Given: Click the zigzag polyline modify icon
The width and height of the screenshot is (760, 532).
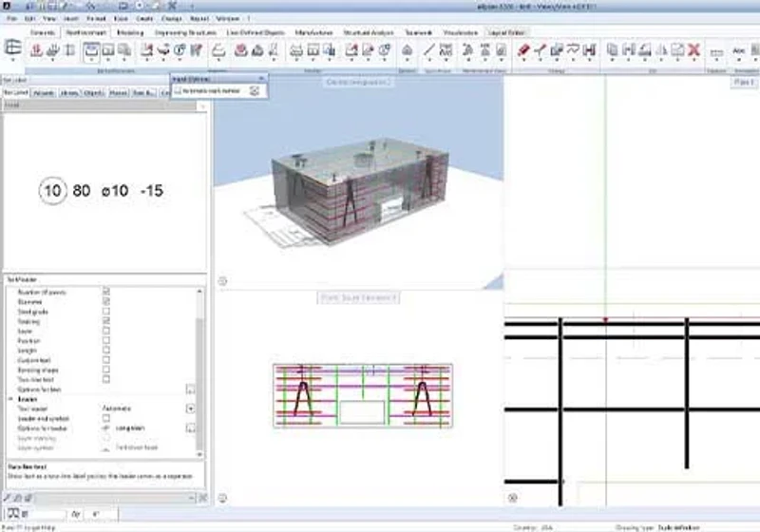Looking at the screenshot, I should [x=574, y=49].
